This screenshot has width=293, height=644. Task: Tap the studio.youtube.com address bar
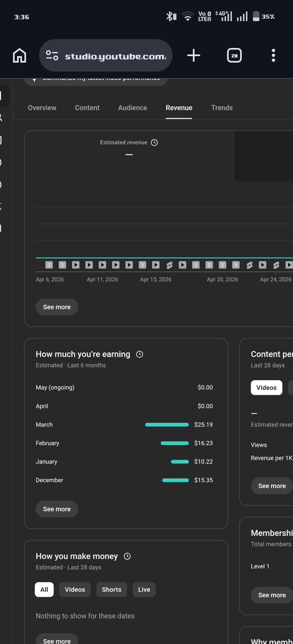coord(105,55)
